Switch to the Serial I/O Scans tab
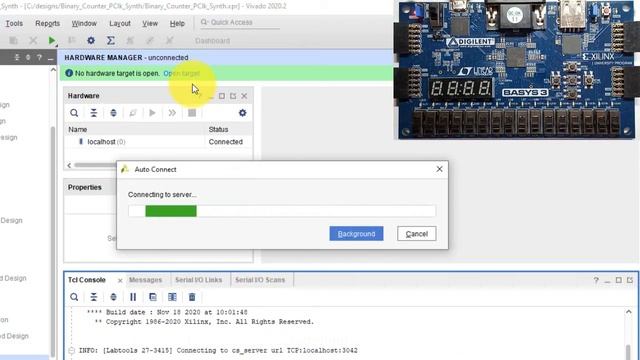Viewport: 640px width, 360px height. [x=260, y=280]
